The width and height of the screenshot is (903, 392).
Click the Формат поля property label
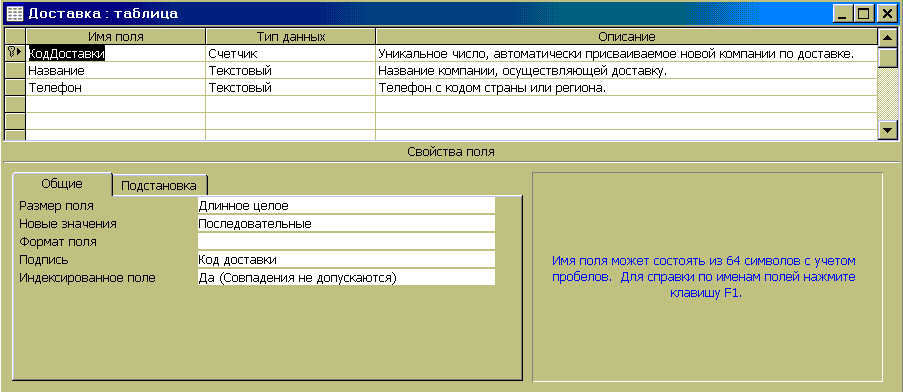point(58,242)
